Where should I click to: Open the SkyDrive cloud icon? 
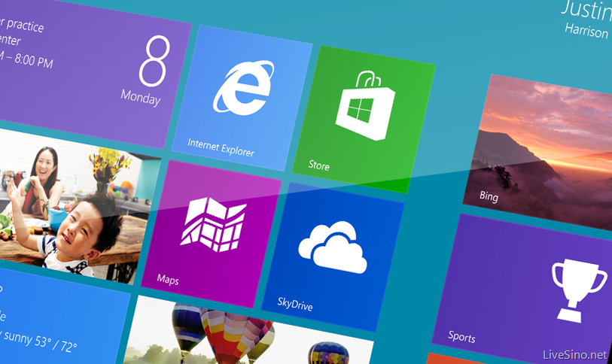pyautogui.click(x=333, y=247)
